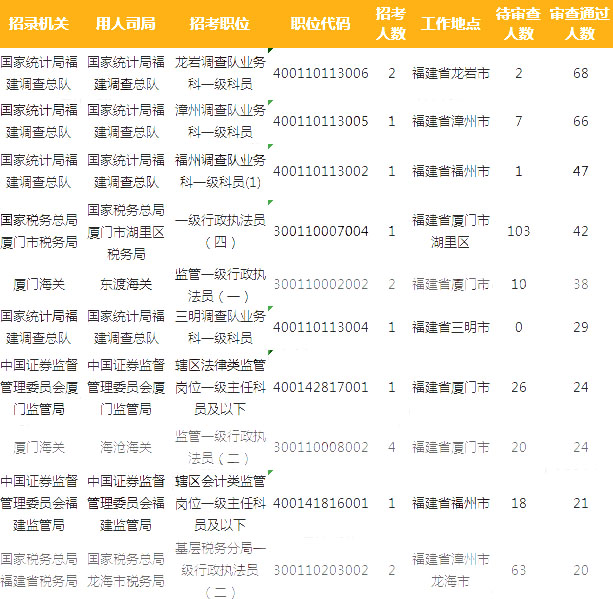Viewport: 613px width, 599px height.
Task: Select position code 400110113006
Action: [320, 74]
